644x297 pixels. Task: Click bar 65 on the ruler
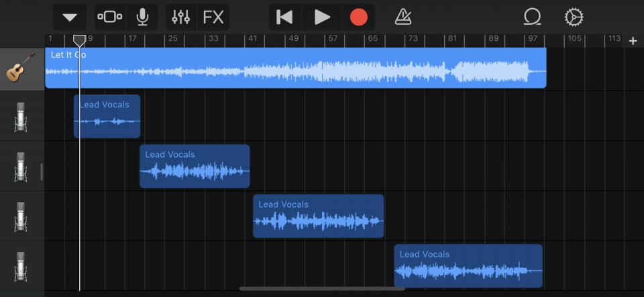coord(372,39)
